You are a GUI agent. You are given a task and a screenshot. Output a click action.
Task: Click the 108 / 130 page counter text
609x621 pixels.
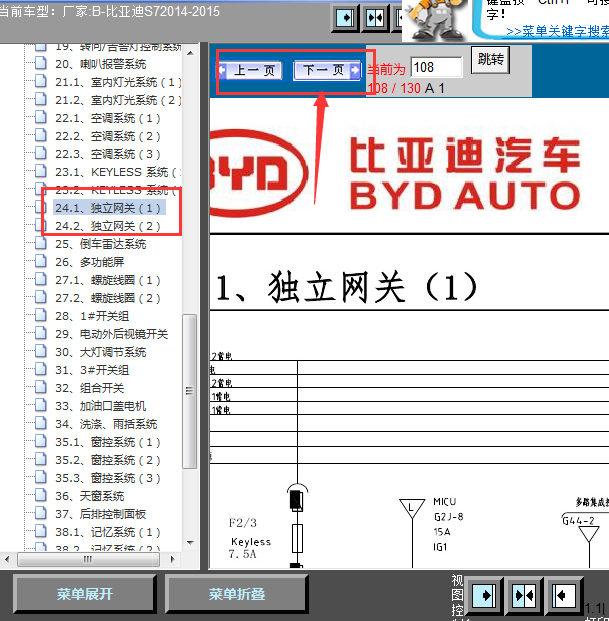tap(394, 88)
